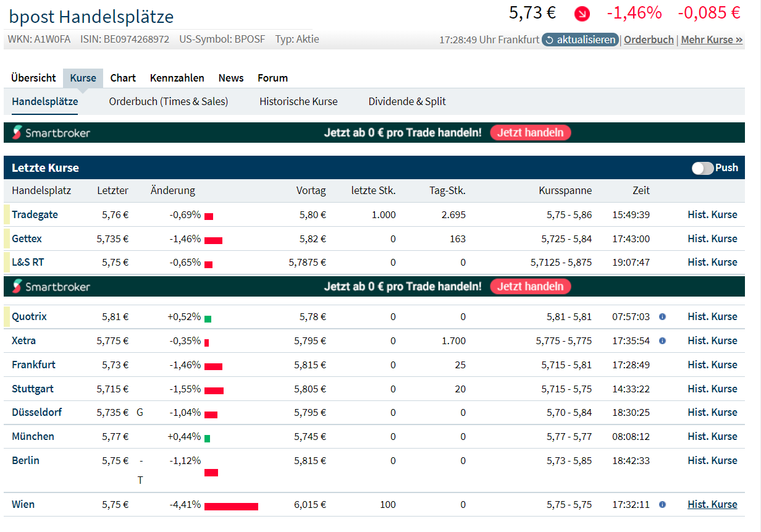Image resolution: width=761 pixels, height=532 pixels.
Task: Open the Orderbuch link in the header
Action: tap(648, 39)
